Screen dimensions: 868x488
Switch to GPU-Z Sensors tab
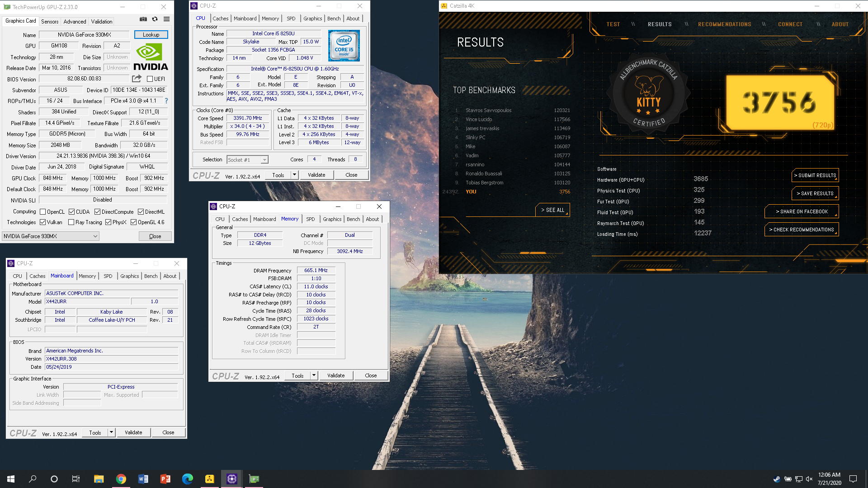point(50,21)
